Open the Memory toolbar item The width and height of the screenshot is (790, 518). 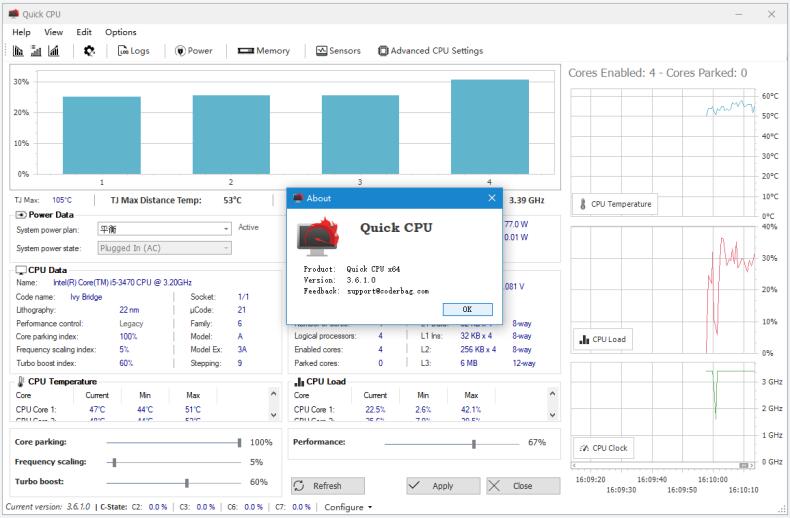coord(264,51)
